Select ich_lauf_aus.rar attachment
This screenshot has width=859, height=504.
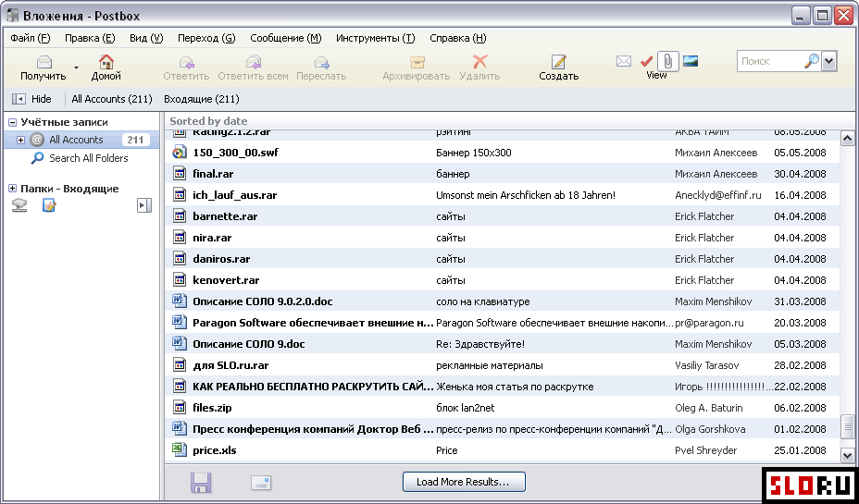[x=503, y=195]
